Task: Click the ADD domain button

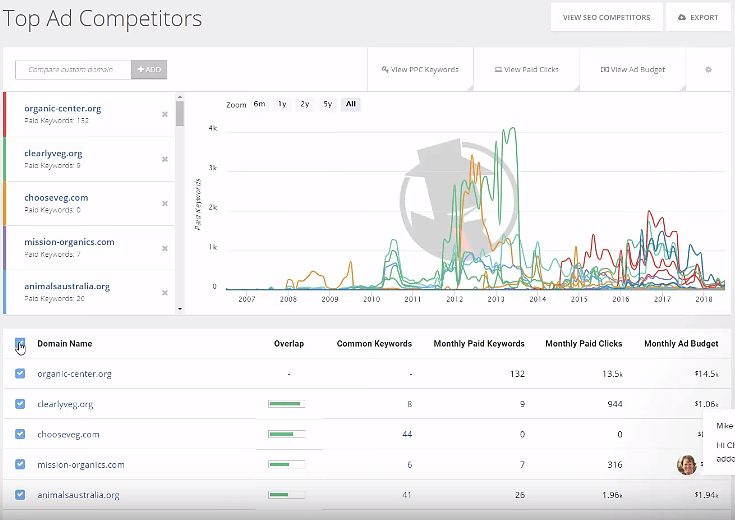Action: 149,69
